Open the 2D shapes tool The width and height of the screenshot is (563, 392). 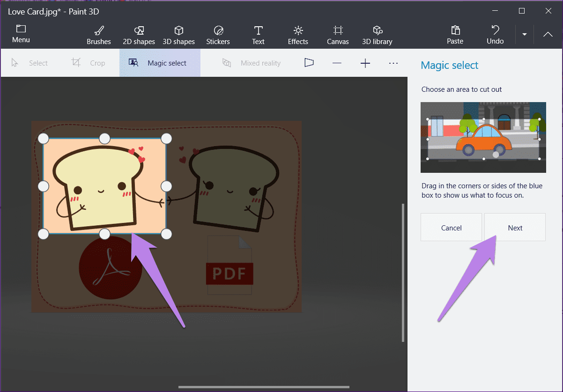139,35
